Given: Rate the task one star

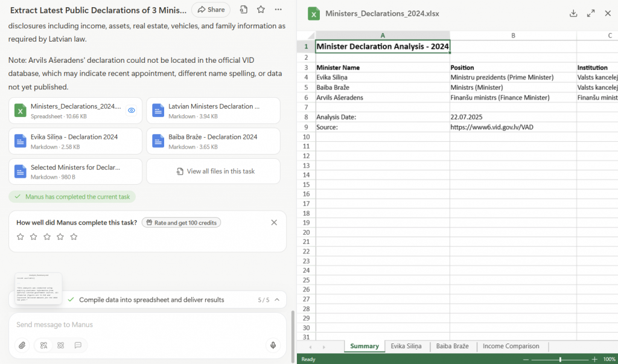Looking at the screenshot, I should point(21,237).
